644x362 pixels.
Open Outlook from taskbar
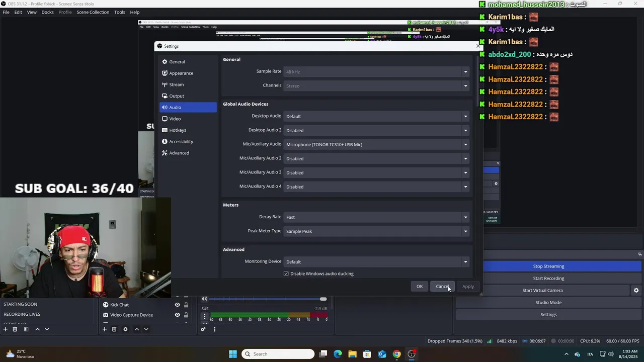[382, 354]
